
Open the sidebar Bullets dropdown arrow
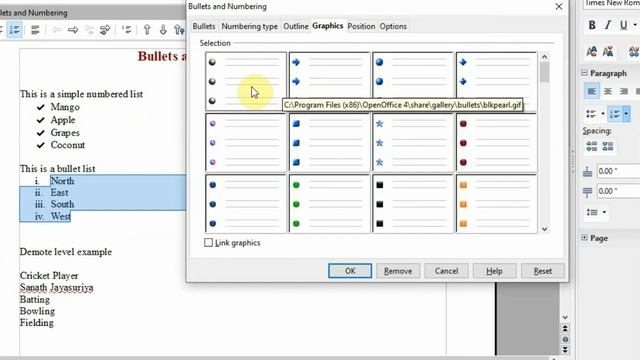click(x=602, y=114)
